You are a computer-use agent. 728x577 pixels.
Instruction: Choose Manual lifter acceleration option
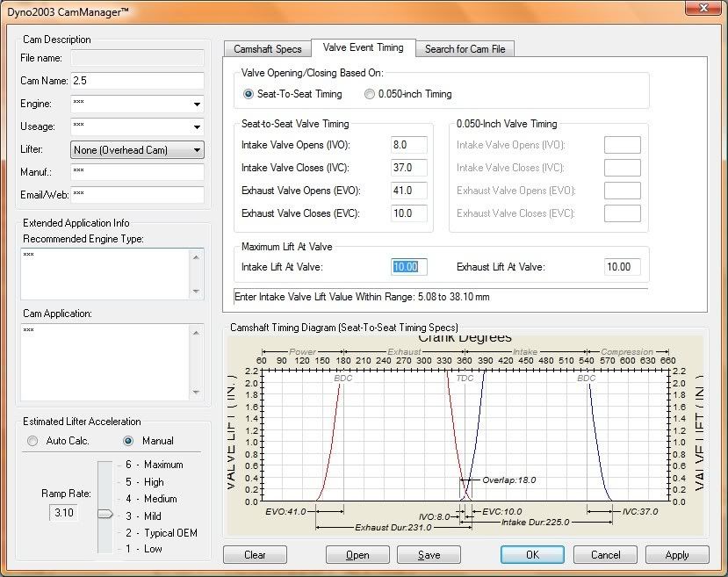tap(128, 441)
